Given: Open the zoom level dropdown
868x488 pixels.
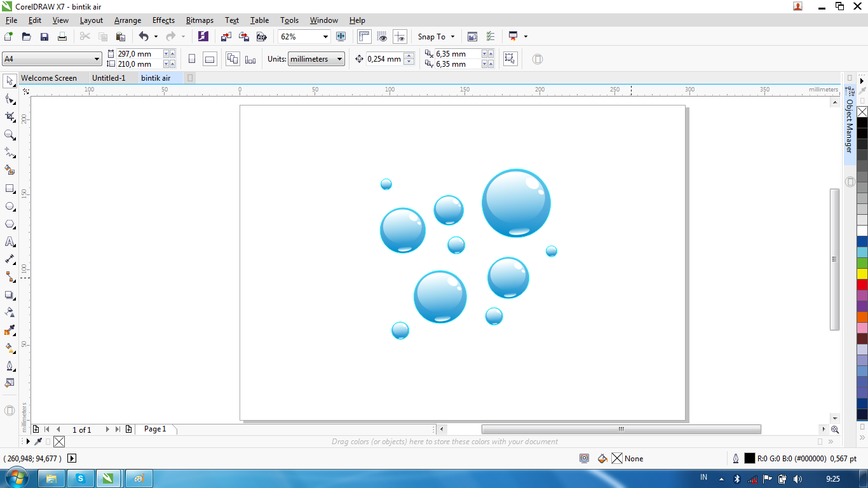Looking at the screenshot, I should [x=325, y=36].
